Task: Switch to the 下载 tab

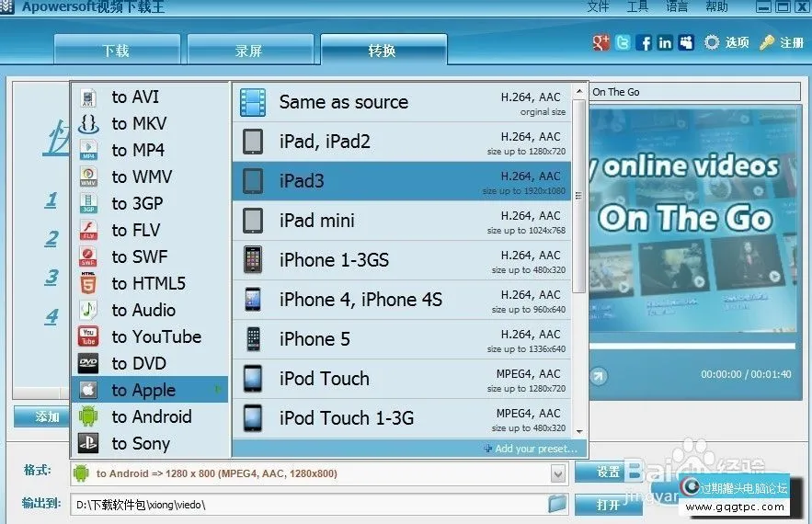Action: click(x=117, y=50)
